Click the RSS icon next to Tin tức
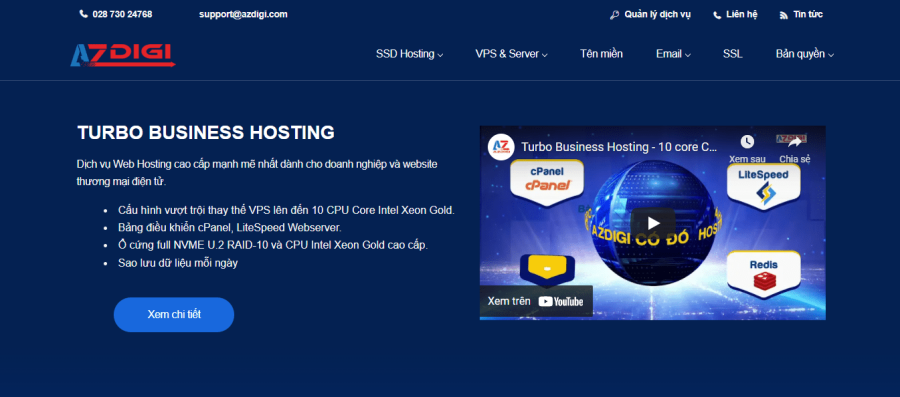 tap(783, 15)
